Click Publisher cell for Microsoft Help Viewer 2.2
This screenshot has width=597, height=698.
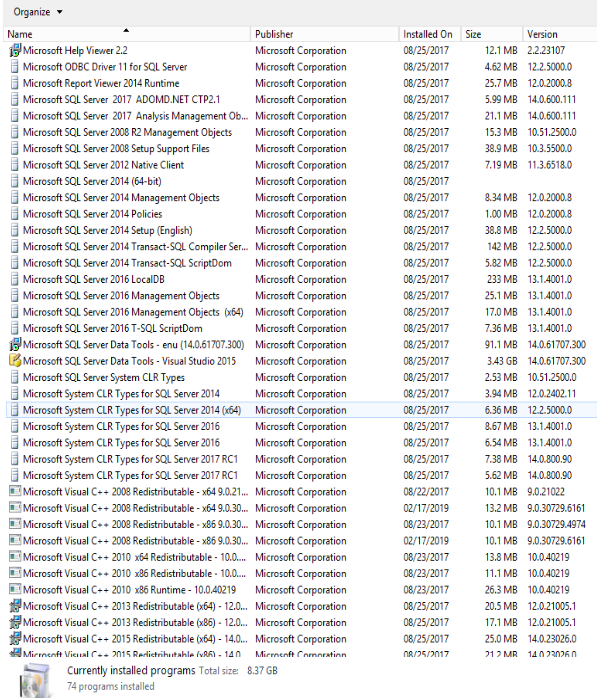click(x=301, y=50)
